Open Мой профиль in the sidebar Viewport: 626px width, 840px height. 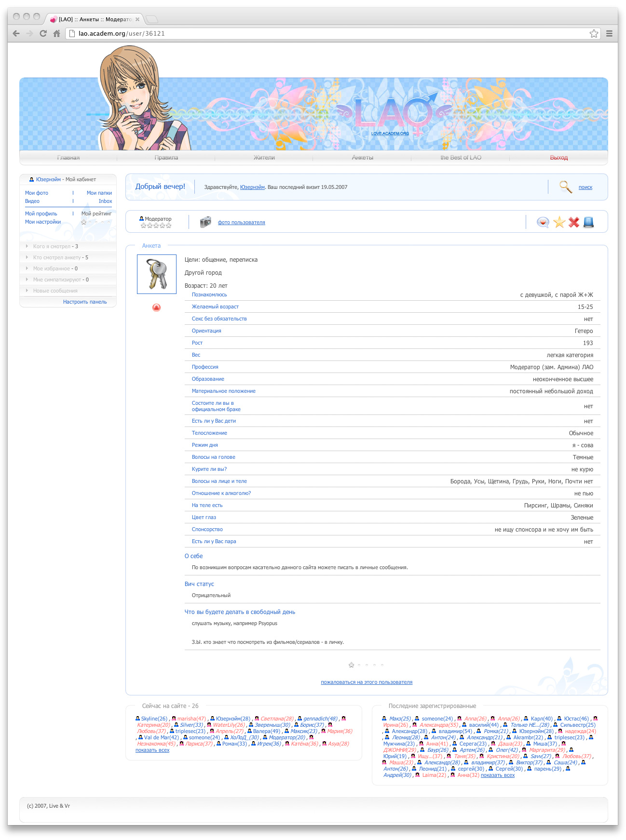[x=41, y=213]
